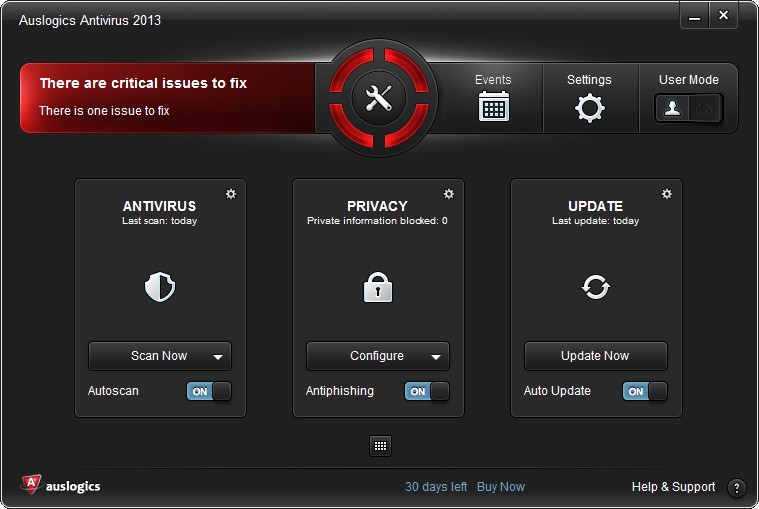Screen dimensions: 759x509
Task: Click the Update Now button
Action: [595, 356]
